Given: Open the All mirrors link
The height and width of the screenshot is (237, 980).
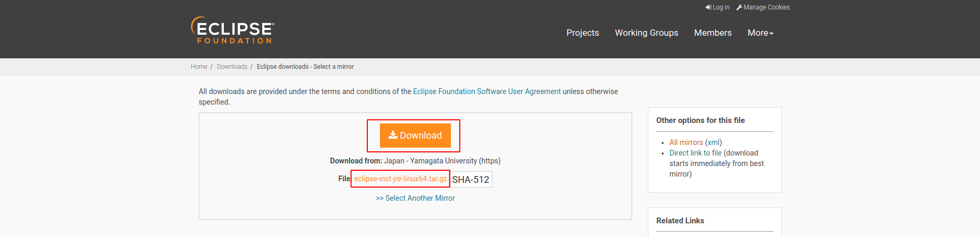Looking at the screenshot, I should click(x=686, y=142).
